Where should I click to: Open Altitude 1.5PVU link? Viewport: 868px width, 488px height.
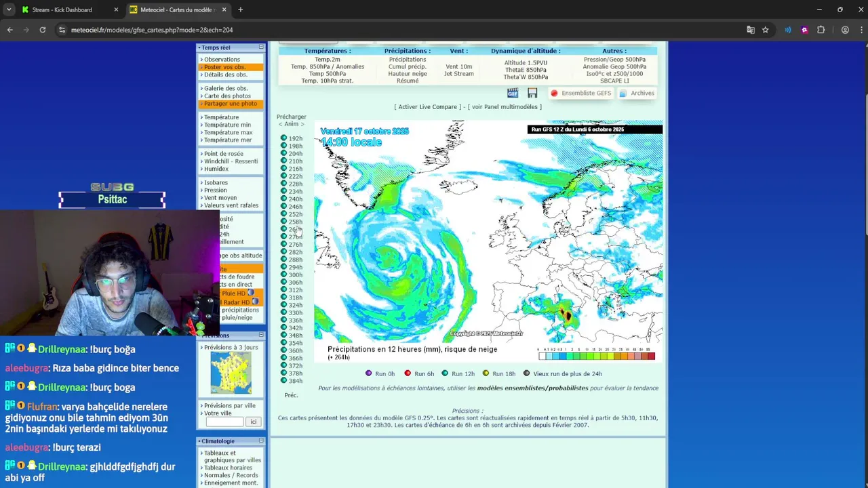[x=526, y=62]
